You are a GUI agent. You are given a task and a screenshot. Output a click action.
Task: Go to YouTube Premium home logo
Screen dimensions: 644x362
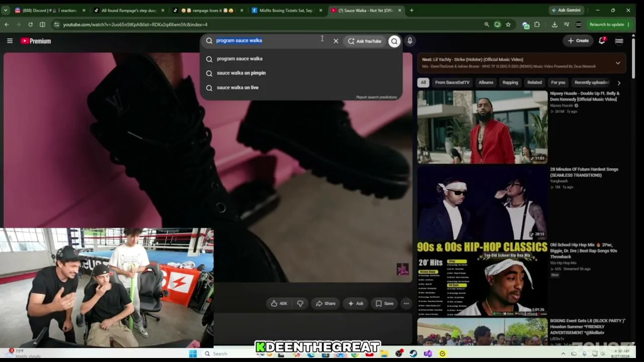[36, 41]
